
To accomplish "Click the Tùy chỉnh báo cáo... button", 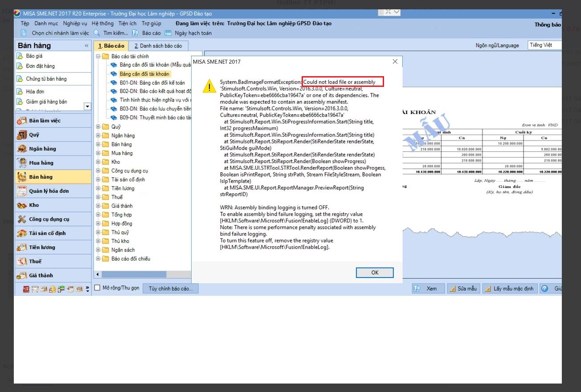I will coord(171,289).
